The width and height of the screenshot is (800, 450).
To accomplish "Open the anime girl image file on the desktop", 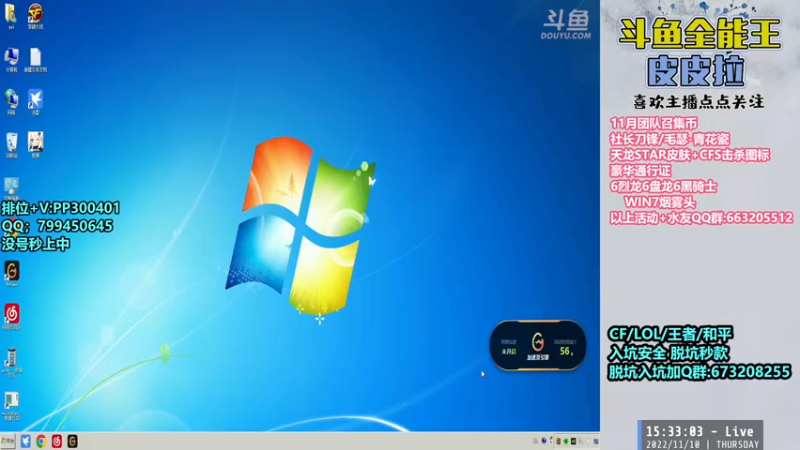I will pos(35,144).
